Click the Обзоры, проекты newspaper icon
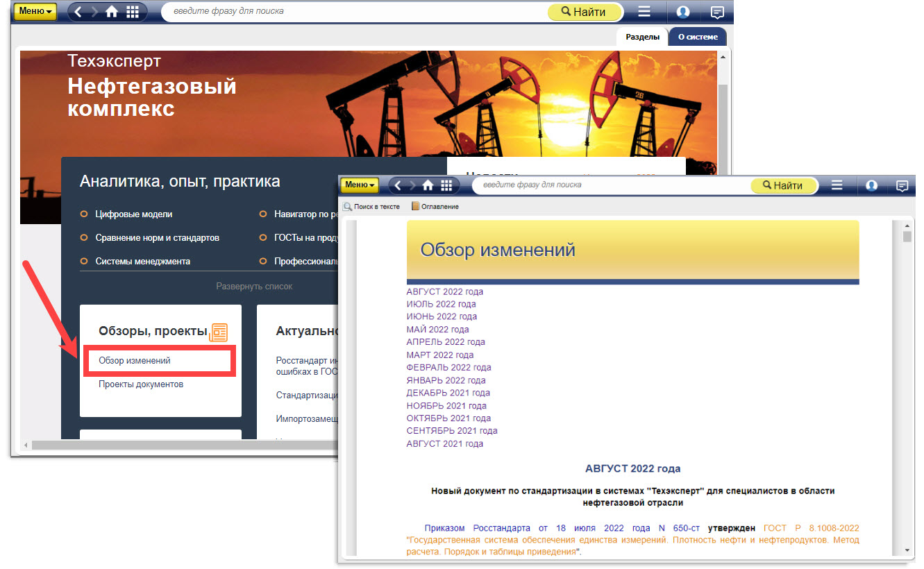The image size is (924, 569). [x=219, y=332]
